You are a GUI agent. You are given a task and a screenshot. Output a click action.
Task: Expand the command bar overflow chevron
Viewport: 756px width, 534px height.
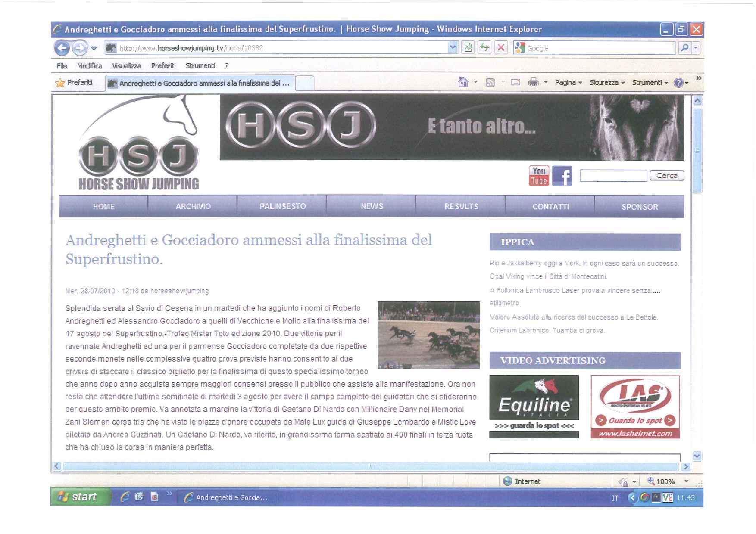click(699, 78)
